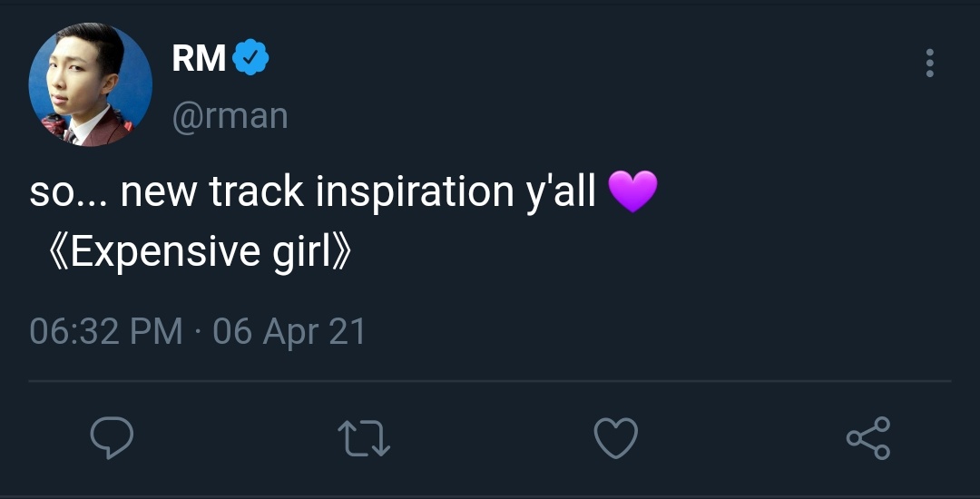Like the tweet with the heart icon
980x499 pixels.
[x=616, y=439]
